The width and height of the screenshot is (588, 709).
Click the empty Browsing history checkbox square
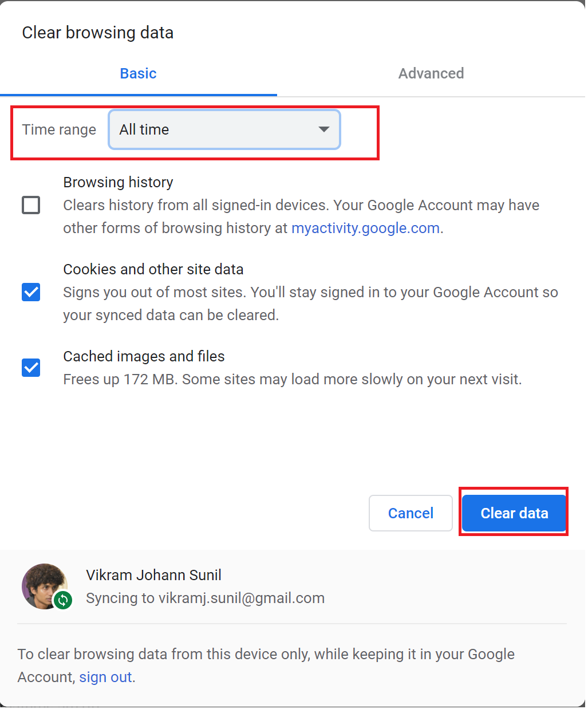click(x=31, y=205)
